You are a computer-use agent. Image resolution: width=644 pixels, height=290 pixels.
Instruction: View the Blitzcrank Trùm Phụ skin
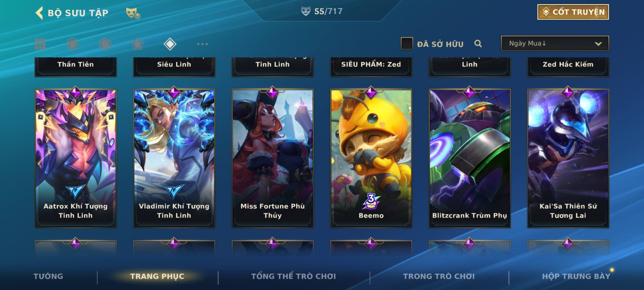pyautogui.click(x=470, y=158)
